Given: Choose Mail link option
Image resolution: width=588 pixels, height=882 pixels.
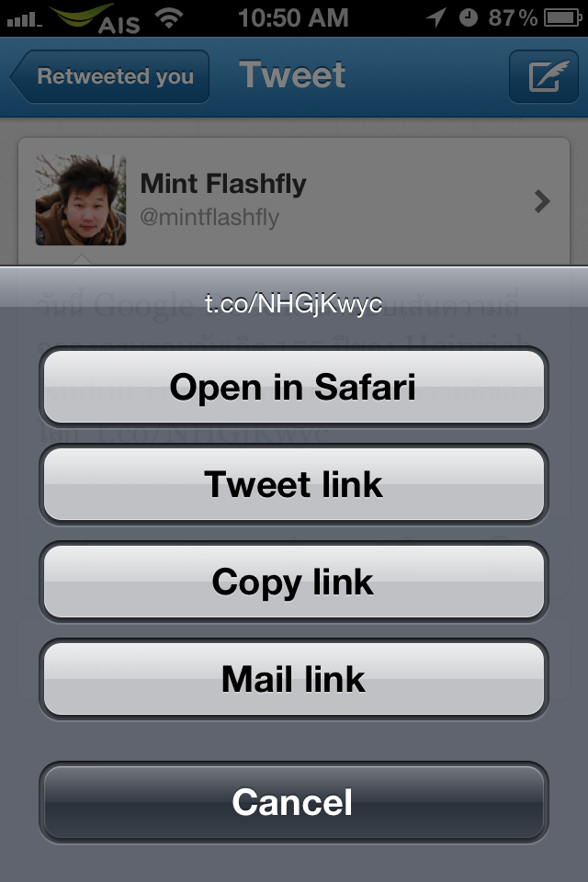Looking at the screenshot, I should click(294, 679).
